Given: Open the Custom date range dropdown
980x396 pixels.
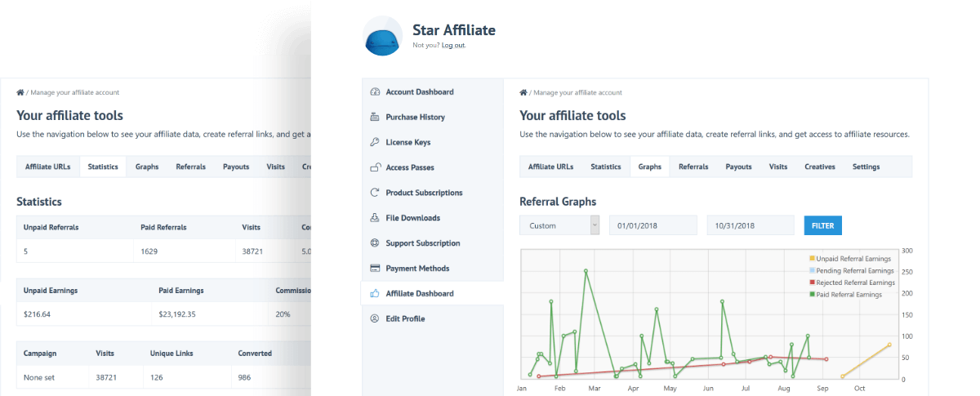Looking at the screenshot, I should click(559, 225).
